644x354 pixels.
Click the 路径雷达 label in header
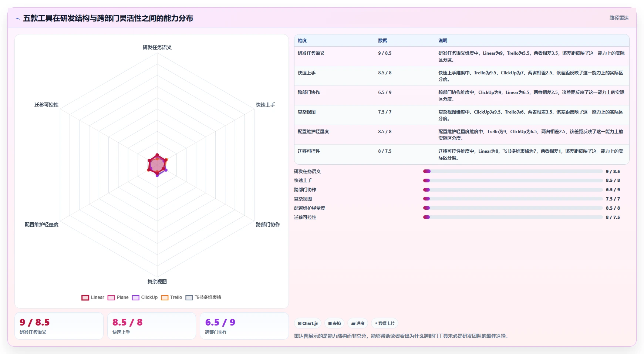pyautogui.click(x=619, y=18)
